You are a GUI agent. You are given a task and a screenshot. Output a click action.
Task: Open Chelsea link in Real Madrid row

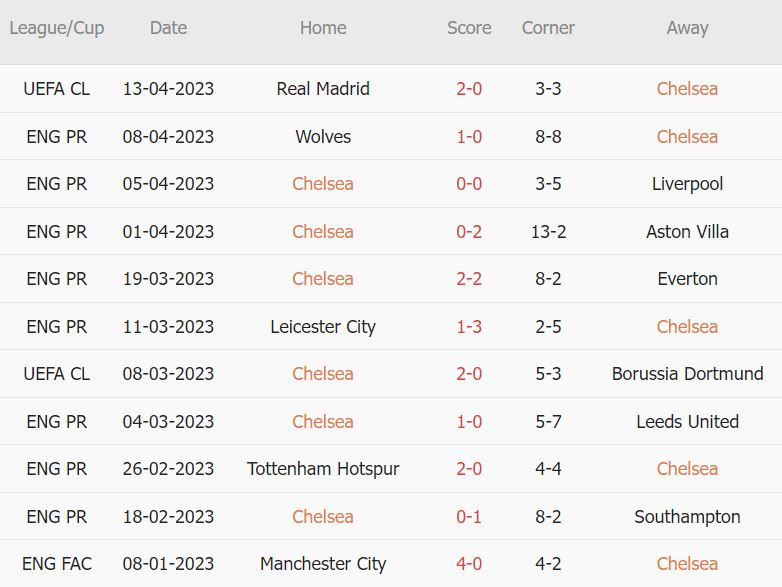687,89
